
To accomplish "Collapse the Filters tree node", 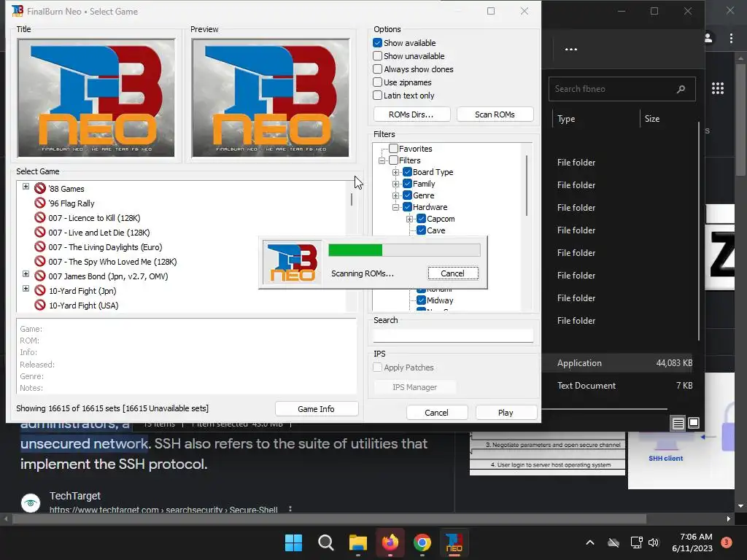I will (382, 160).
